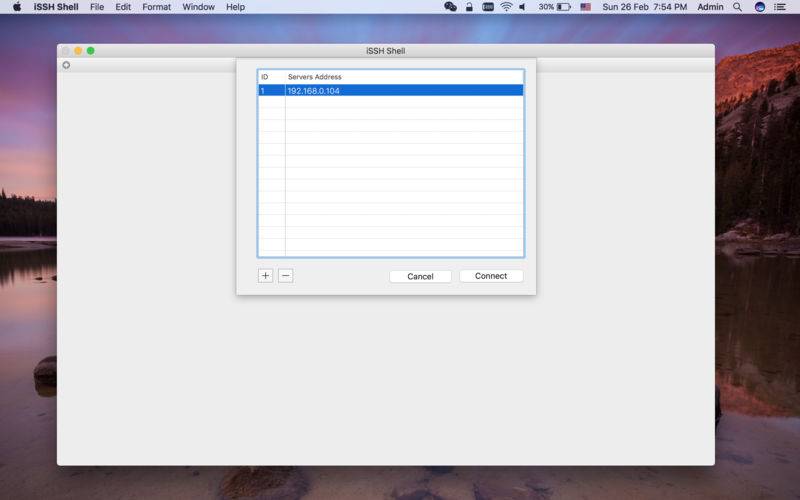Click the plus button to add a server
The width and height of the screenshot is (800, 500).
coord(265,276)
